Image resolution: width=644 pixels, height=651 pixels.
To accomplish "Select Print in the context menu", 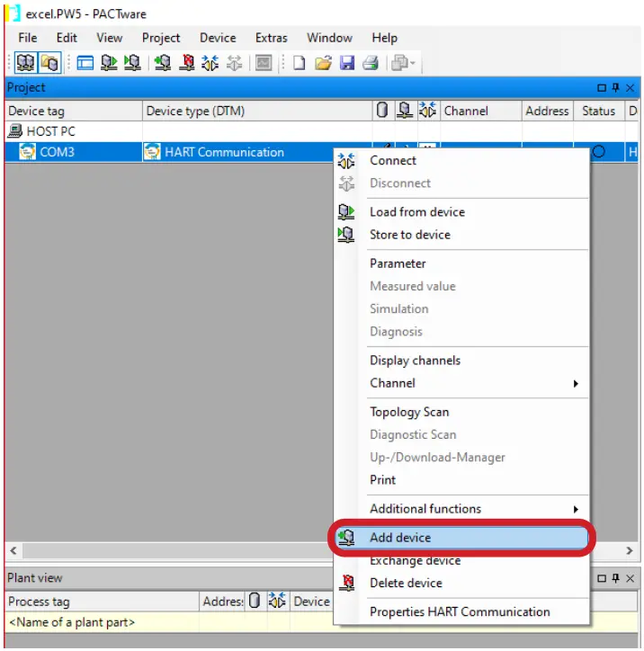I will point(461,480).
